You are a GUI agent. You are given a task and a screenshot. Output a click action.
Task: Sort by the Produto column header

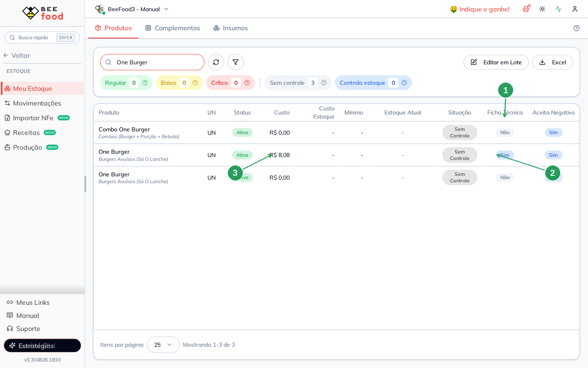109,112
